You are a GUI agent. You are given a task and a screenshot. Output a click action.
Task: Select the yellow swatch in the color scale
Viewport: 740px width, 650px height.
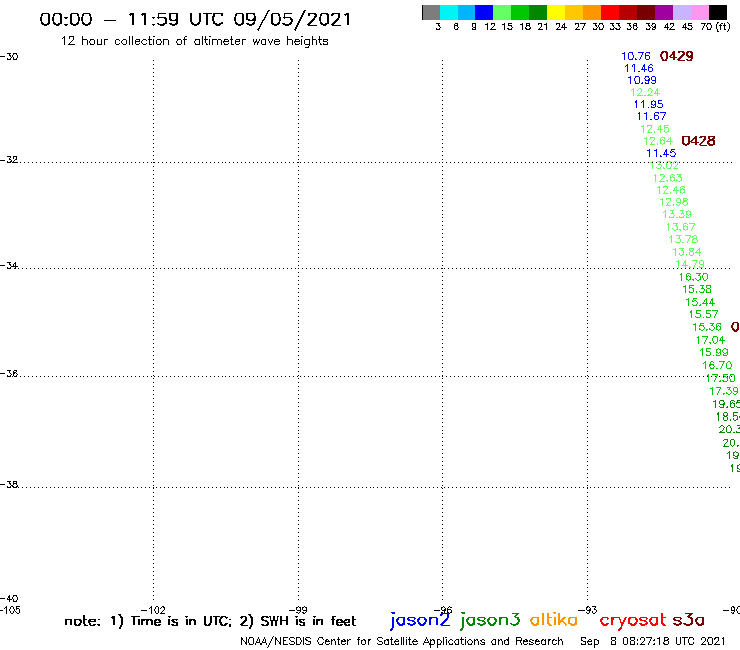[556, 13]
